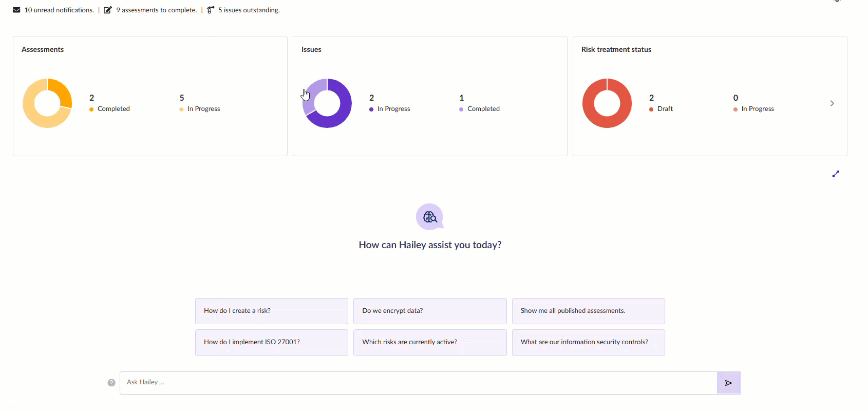868x410 pixels.
Task: Select the 'Do we encrypt data?' prompt
Action: click(429, 311)
